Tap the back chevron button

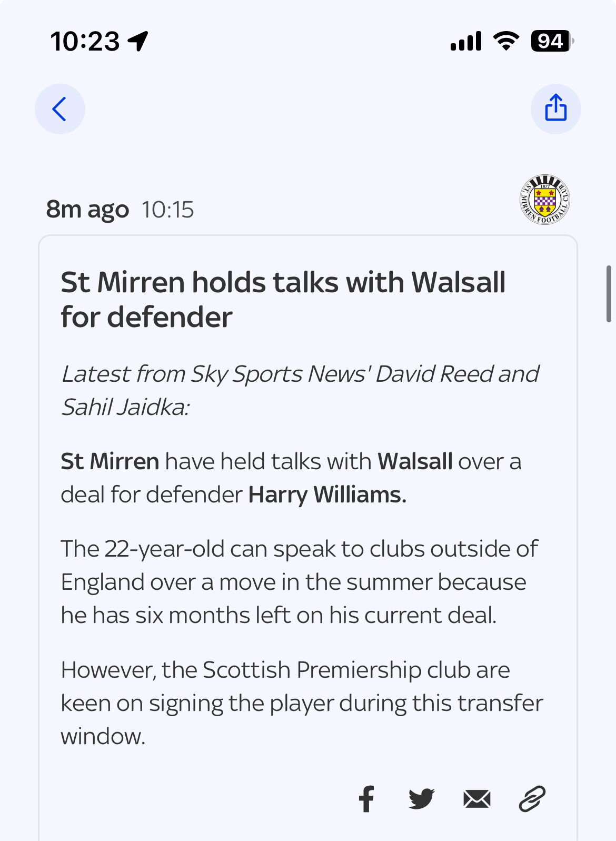(60, 109)
